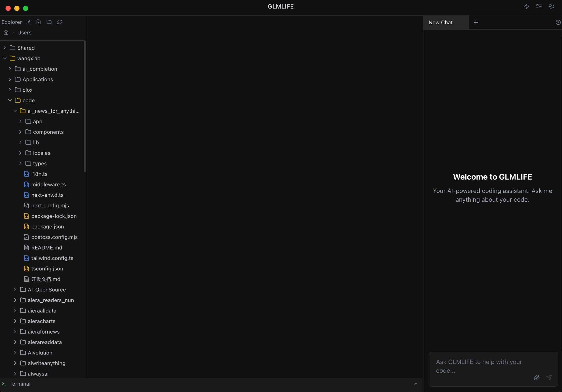Attach a file with the paperclip icon

point(536,378)
